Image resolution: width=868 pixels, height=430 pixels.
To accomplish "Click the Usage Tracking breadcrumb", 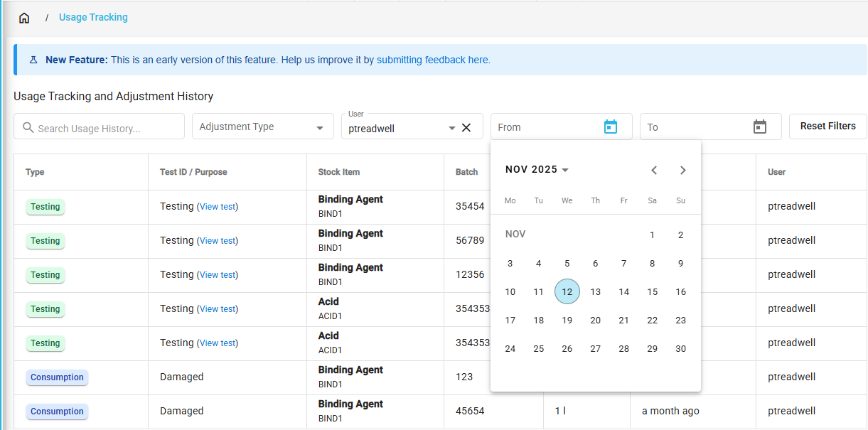I will (x=93, y=17).
